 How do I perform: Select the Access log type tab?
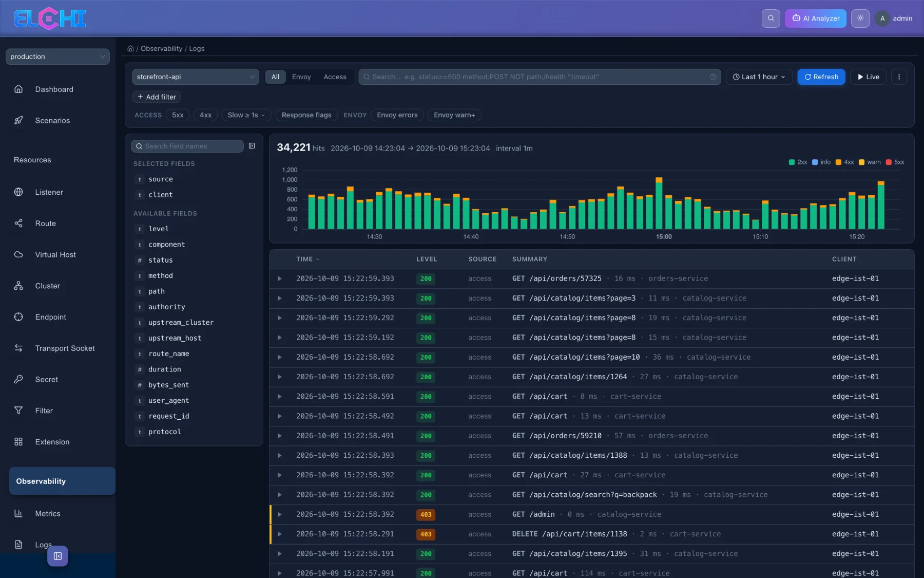(x=335, y=77)
